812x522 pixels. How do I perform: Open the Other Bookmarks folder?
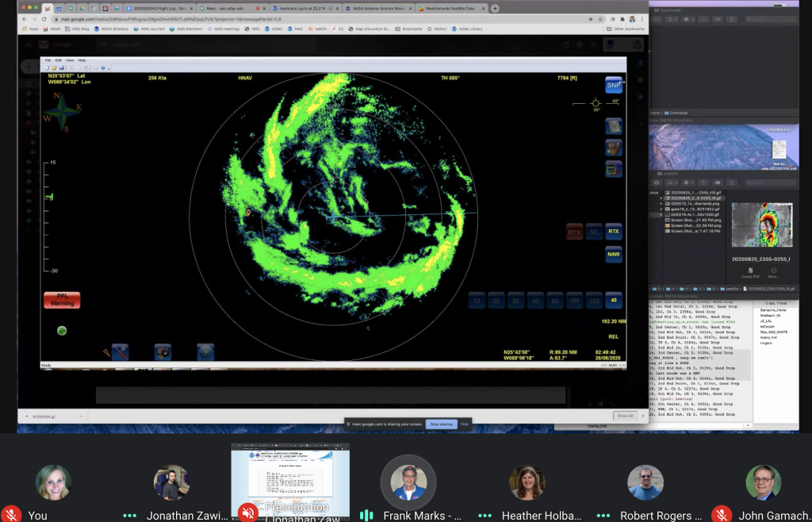click(x=626, y=29)
